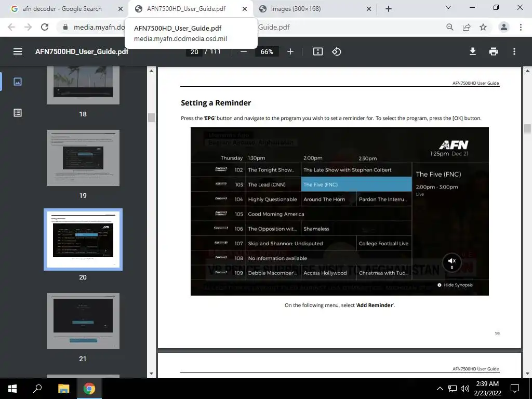
Task: Close the afn decoder Google Search tab
Action: tap(121, 9)
